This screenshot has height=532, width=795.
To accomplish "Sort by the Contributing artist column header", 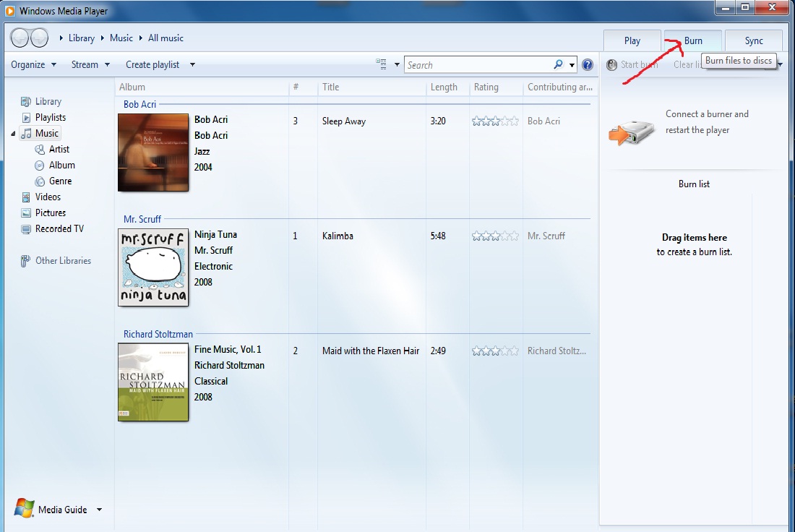I will click(559, 87).
